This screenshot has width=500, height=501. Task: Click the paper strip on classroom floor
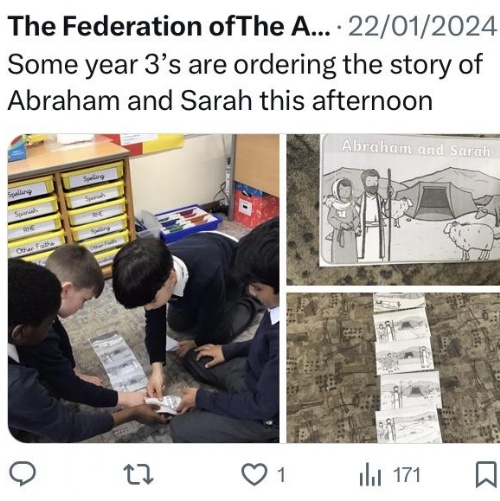pyautogui.click(x=119, y=362)
